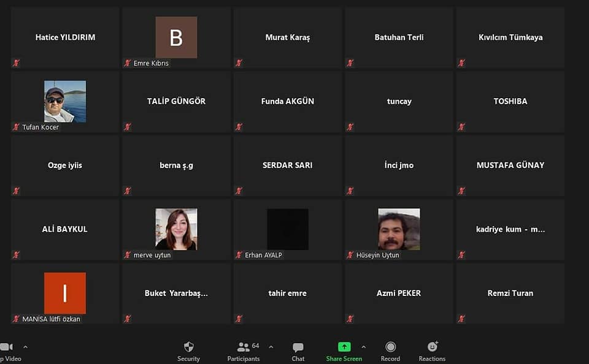Expand the Share Screen options chevron
The image size is (589, 364).
(363, 347)
